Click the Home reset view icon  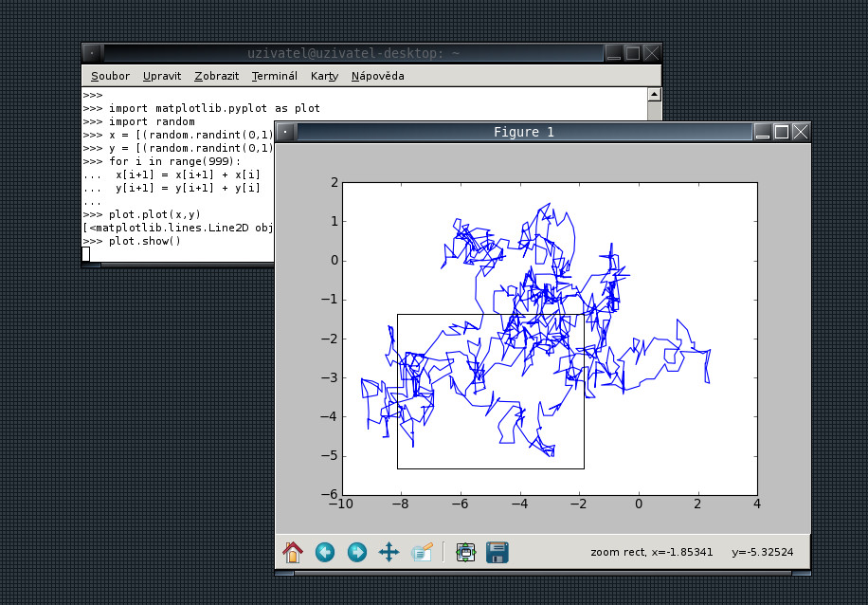point(293,552)
